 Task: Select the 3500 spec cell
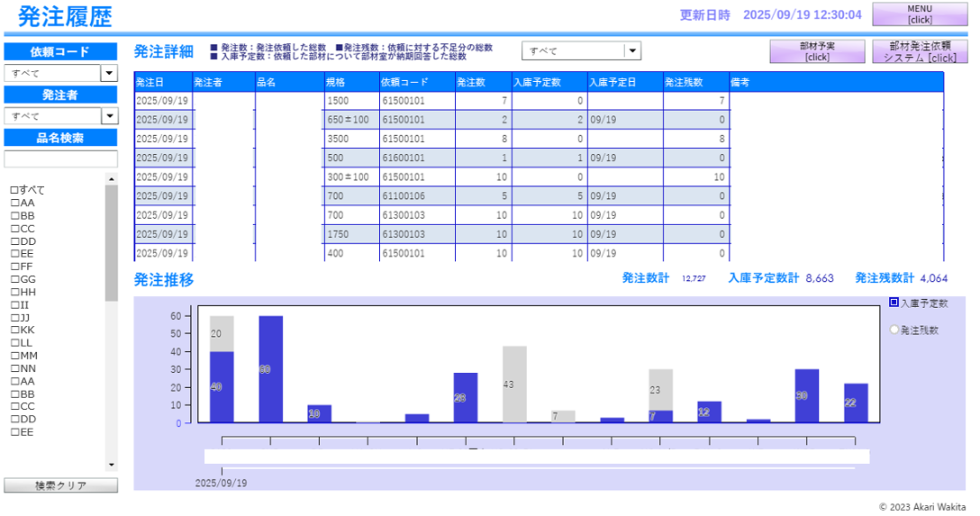pos(352,139)
